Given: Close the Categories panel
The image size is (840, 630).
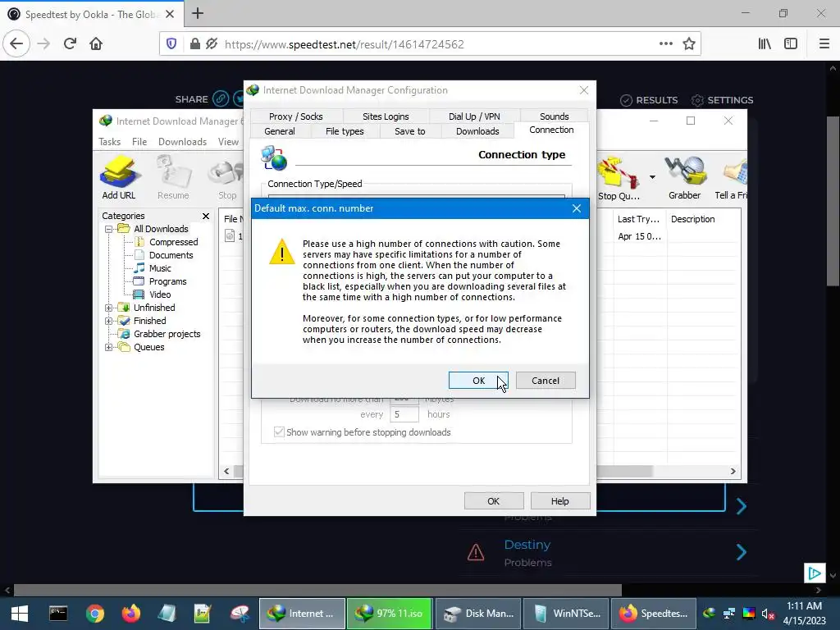Looking at the screenshot, I should pyautogui.click(x=206, y=216).
